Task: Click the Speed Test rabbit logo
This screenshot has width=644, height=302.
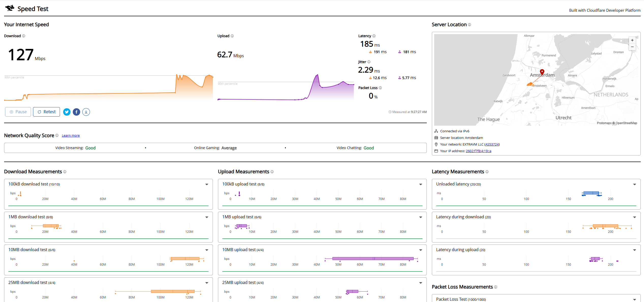Action: click(x=10, y=8)
